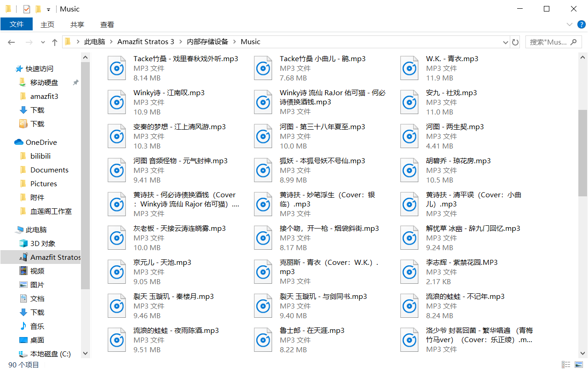The height and width of the screenshot is (372, 588).
Task: Click the MP3 icon of 烟袋斜街.mp3
Action: point(263,238)
